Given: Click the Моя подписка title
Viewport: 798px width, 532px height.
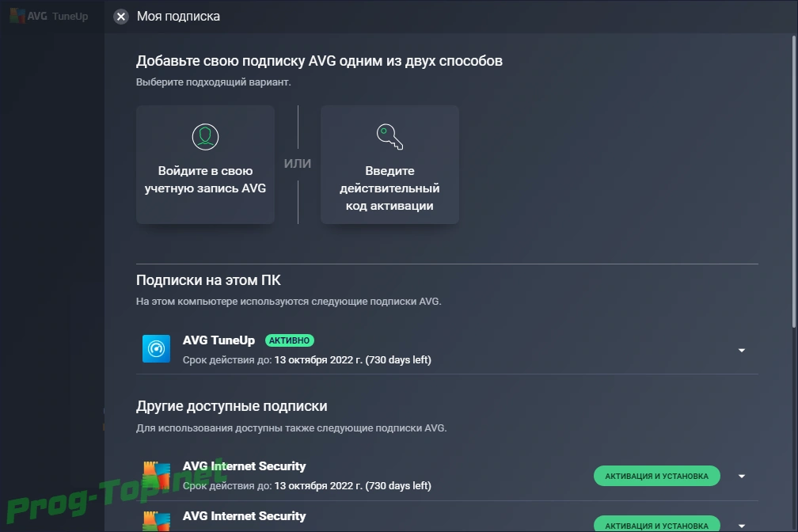Looking at the screenshot, I should [x=178, y=17].
